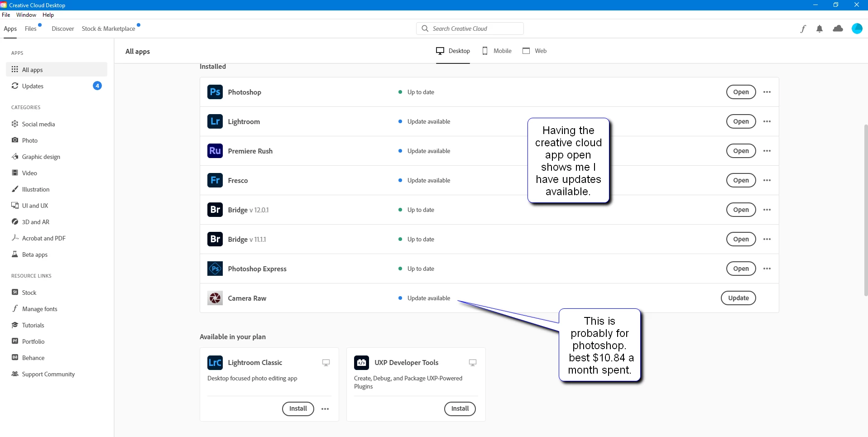
Task: Open notifications bell icon
Action: pyautogui.click(x=820, y=29)
